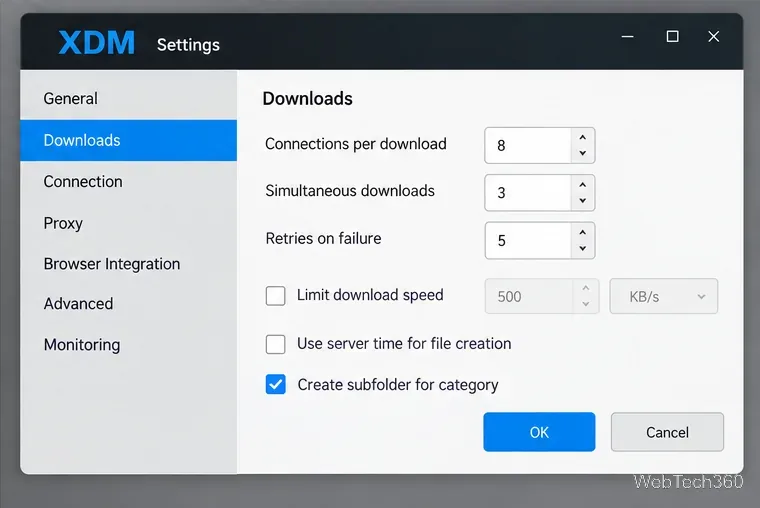Increase Retries on failure value

coord(583,233)
